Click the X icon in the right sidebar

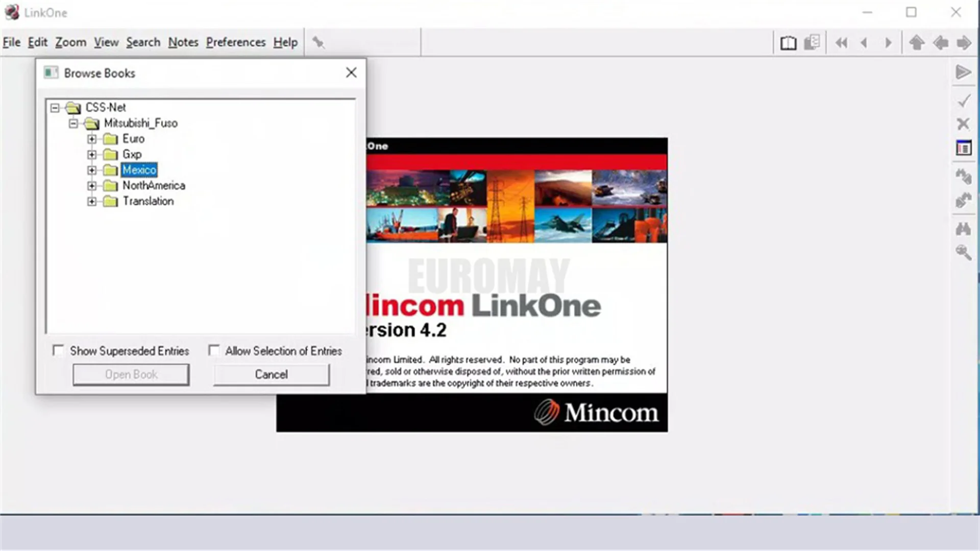point(963,124)
